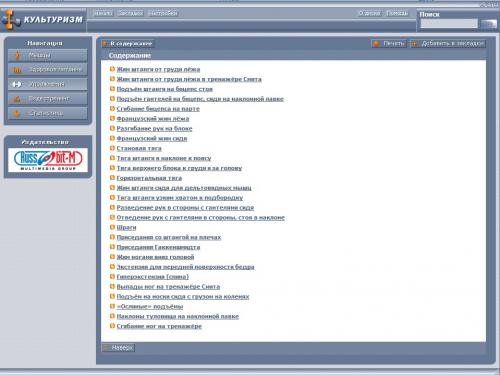The width and height of the screenshot is (500, 375).
Task: Click the Печать print button
Action: pyautogui.click(x=389, y=44)
